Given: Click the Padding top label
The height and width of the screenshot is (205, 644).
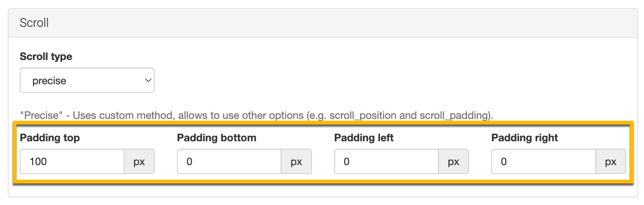Looking at the screenshot, I should [50, 138].
